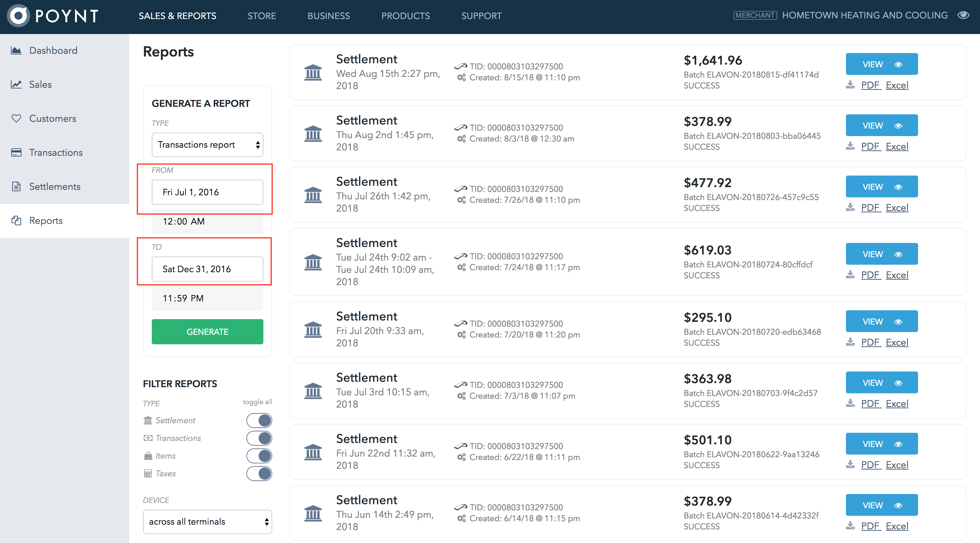This screenshot has width=980, height=543.
Task: View the Jun 14th settlement report
Action: (882, 505)
